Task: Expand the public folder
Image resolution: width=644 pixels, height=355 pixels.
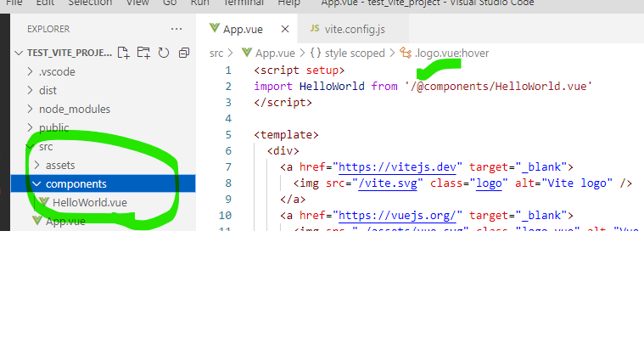Action: point(30,127)
